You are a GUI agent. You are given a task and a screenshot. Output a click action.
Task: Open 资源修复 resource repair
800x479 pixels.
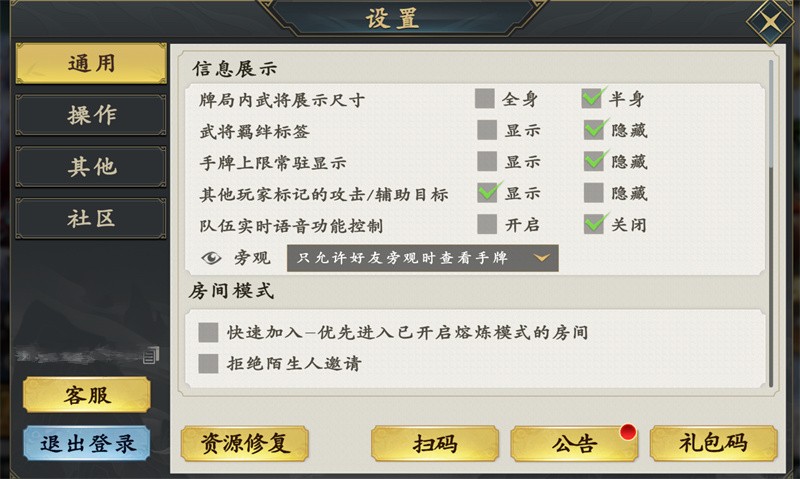click(245, 443)
